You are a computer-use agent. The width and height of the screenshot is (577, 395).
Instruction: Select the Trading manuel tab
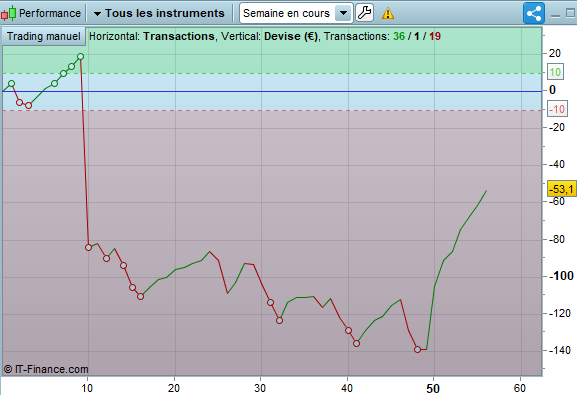pyautogui.click(x=44, y=36)
